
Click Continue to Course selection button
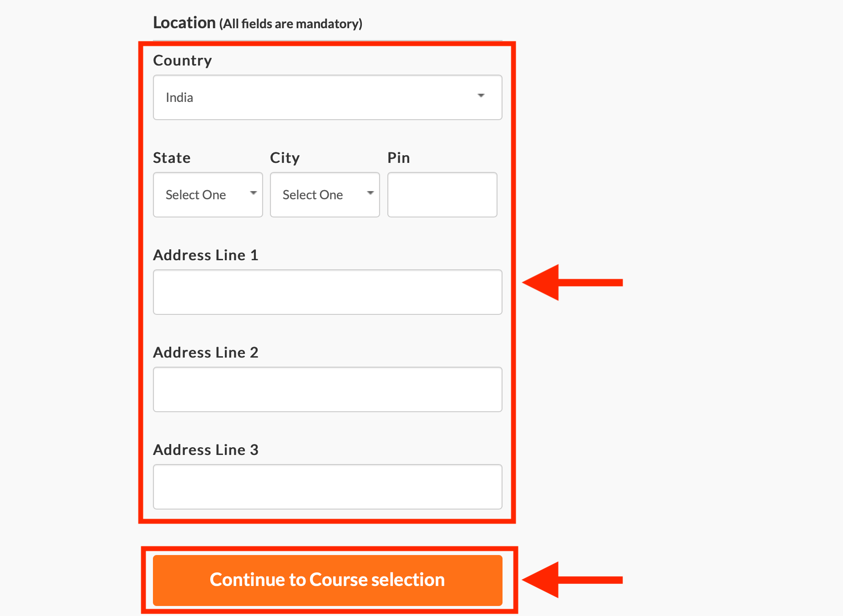click(x=327, y=580)
